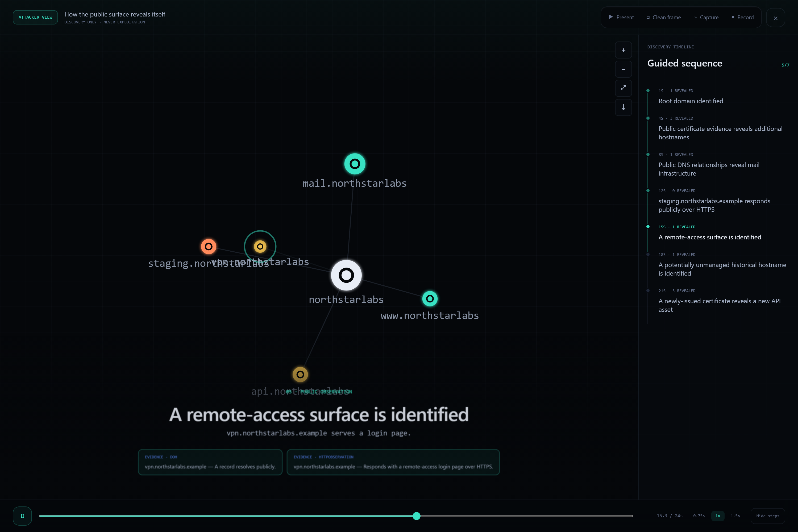Select the highlighted vpn.northstarlabs node
This screenshot has width=798, height=532.
point(260,246)
